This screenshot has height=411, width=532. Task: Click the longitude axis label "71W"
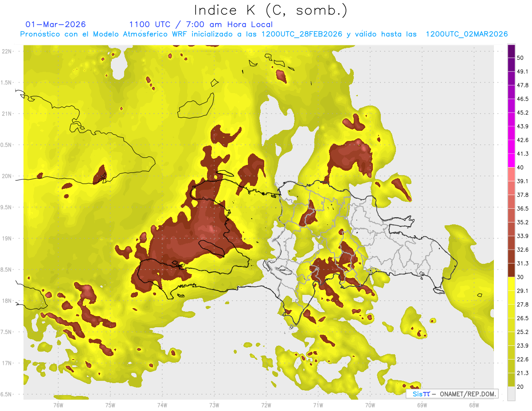pos(318,405)
